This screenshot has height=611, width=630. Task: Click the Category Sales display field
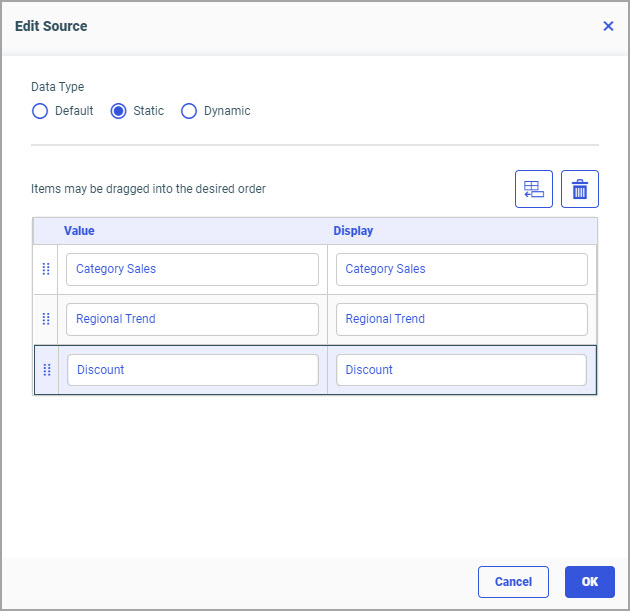point(461,269)
